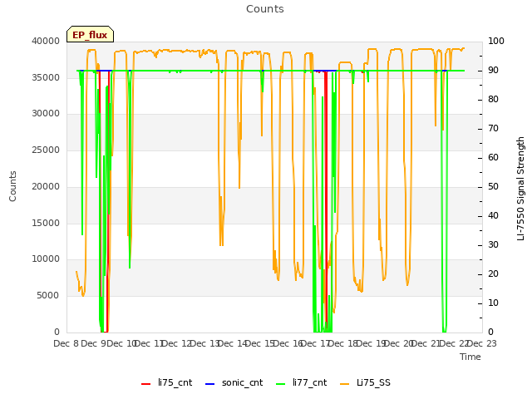Toggle li77_cnt legend entry
Viewport: 532px width, 399px height.
(301, 383)
